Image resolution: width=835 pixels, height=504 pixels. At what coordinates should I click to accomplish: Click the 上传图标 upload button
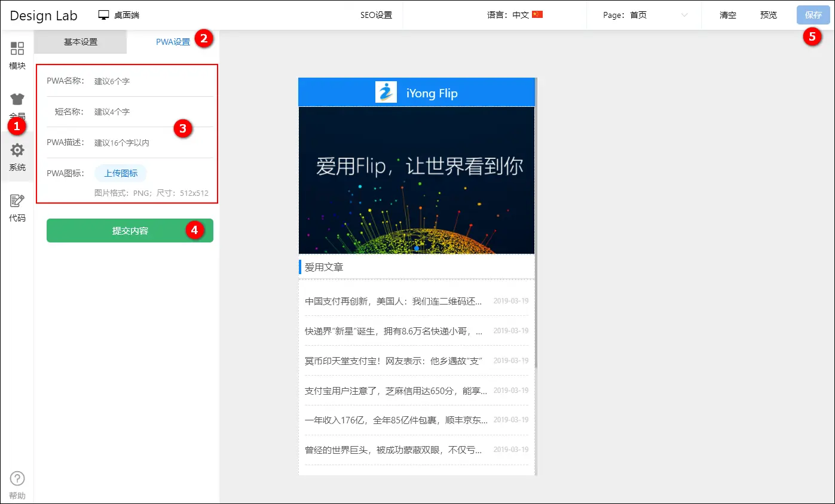(x=121, y=173)
